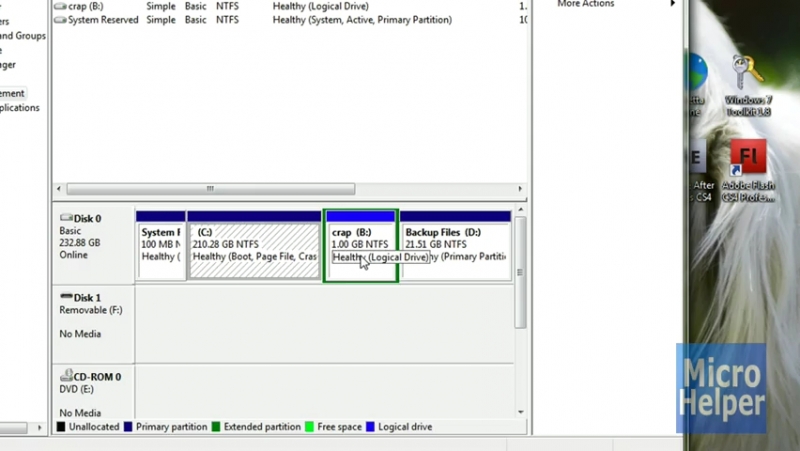The image size is (800, 451).
Task: Select the System Reserved partition block
Action: (160, 245)
